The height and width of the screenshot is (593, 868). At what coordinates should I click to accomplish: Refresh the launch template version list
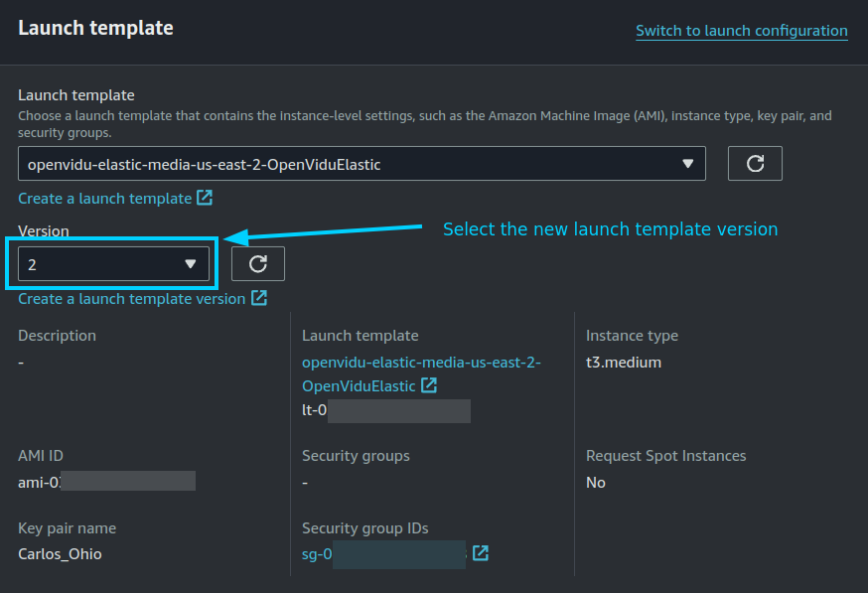(258, 263)
